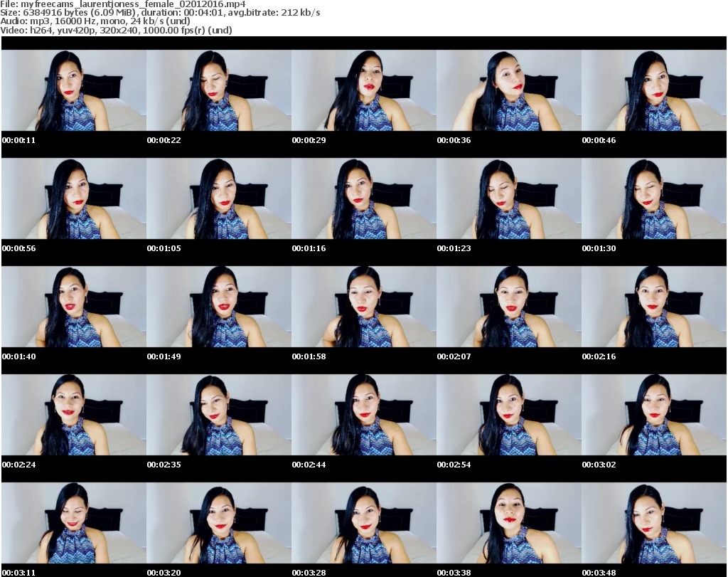The width and height of the screenshot is (728, 577).
Task: Select the thumbnail at 00:00:22
Action: pos(219,90)
